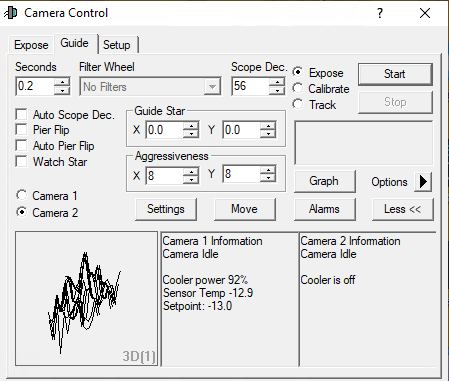Open the Options arrow menu
449x381 pixels.
pyautogui.click(x=423, y=182)
